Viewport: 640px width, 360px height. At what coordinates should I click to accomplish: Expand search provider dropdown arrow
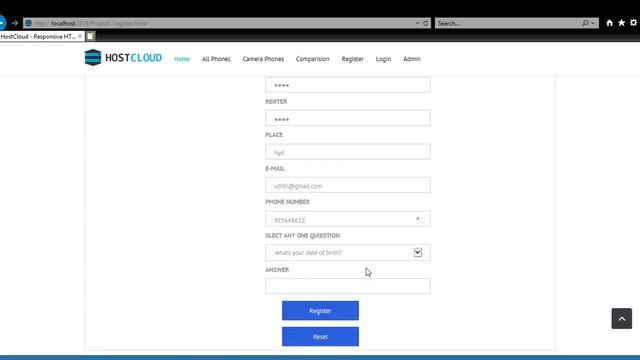pos(593,23)
